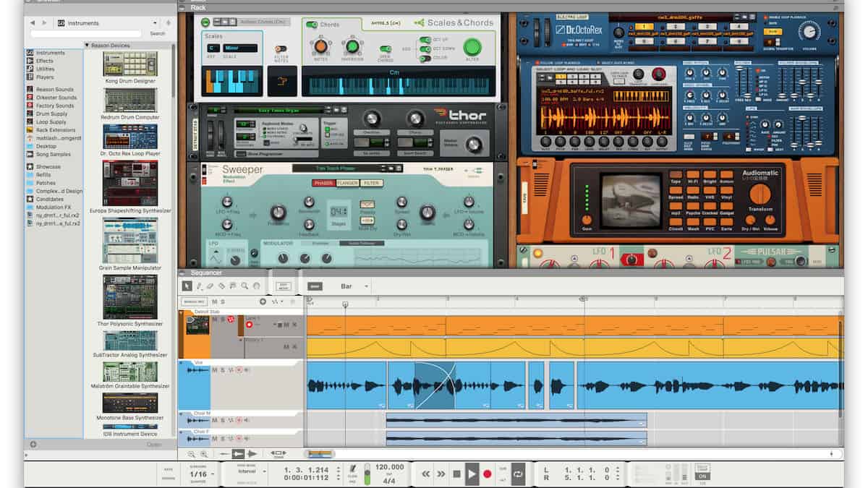This screenshot has height=488, width=868.
Task: Collapse the Choir F track triangle
Action: [182, 432]
